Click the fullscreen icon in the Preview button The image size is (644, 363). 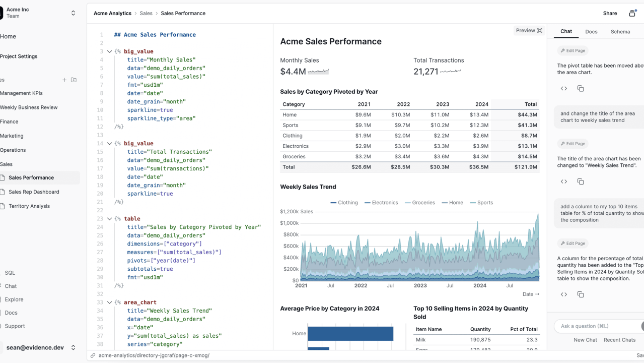click(540, 31)
